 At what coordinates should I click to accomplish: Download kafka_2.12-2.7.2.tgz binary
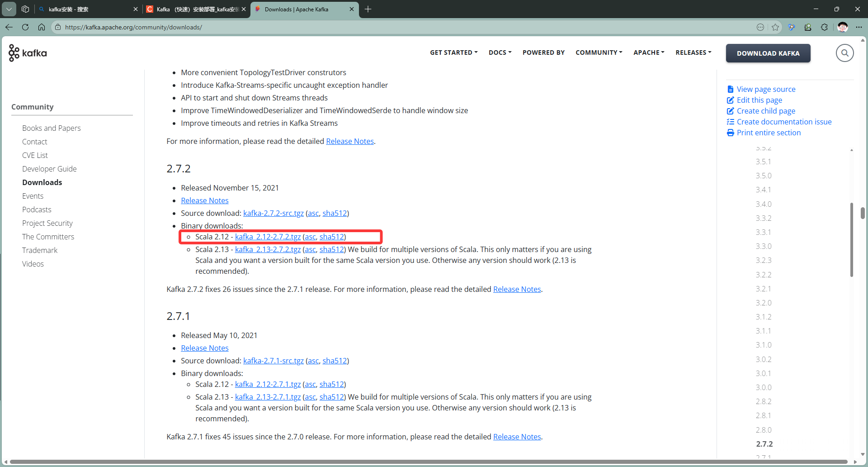[268, 237]
